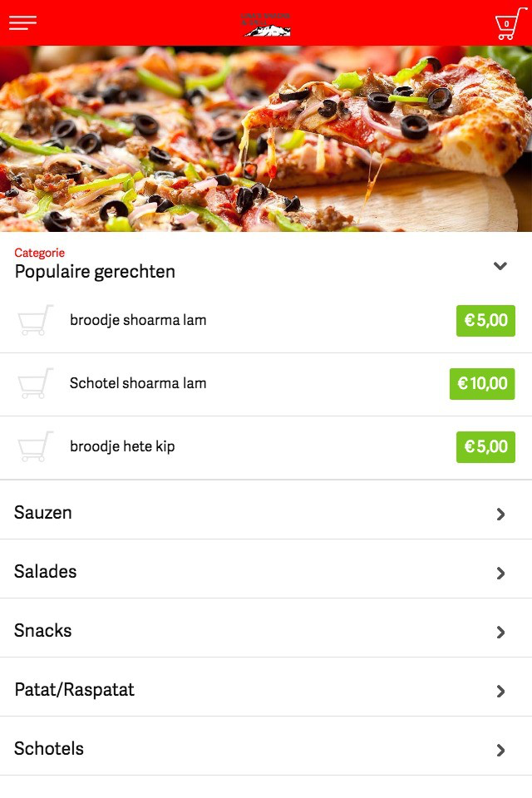Add broodje hete kip via cart icon
Screen dimensions: 532x798
35,446
